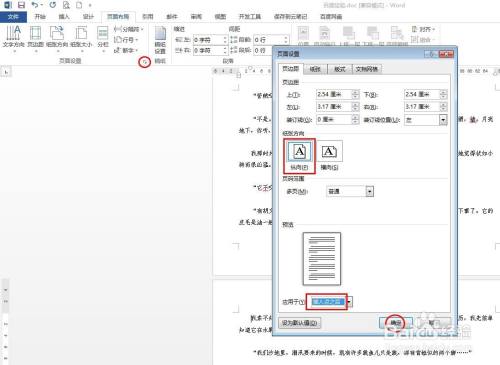Click the Manuscript Paper settings (稿纸设置) icon
Image resolution: width=500 pixels, height=365 pixels.
tap(160, 40)
